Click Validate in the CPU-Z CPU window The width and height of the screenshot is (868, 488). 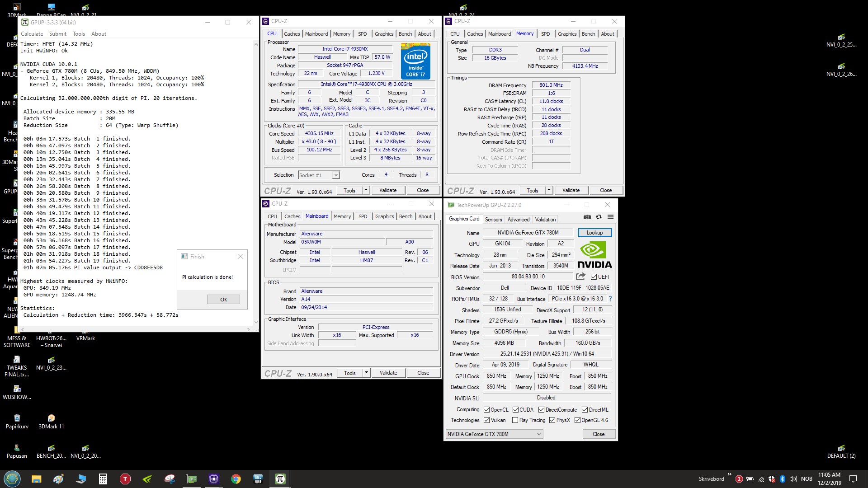388,190
